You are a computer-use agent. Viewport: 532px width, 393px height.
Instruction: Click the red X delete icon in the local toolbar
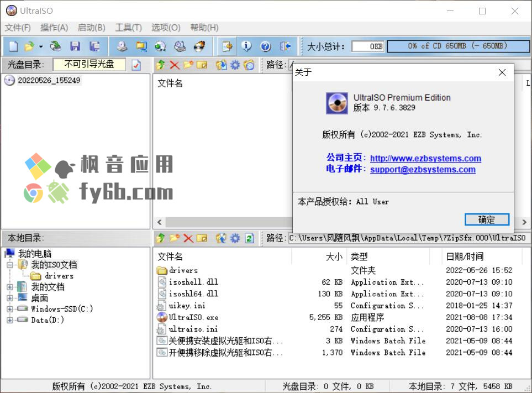point(188,238)
